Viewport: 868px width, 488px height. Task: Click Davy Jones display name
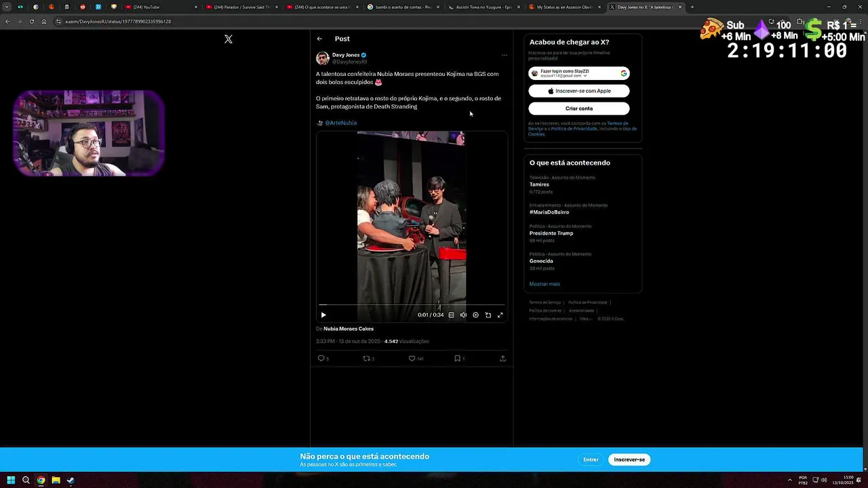point(346,55)
